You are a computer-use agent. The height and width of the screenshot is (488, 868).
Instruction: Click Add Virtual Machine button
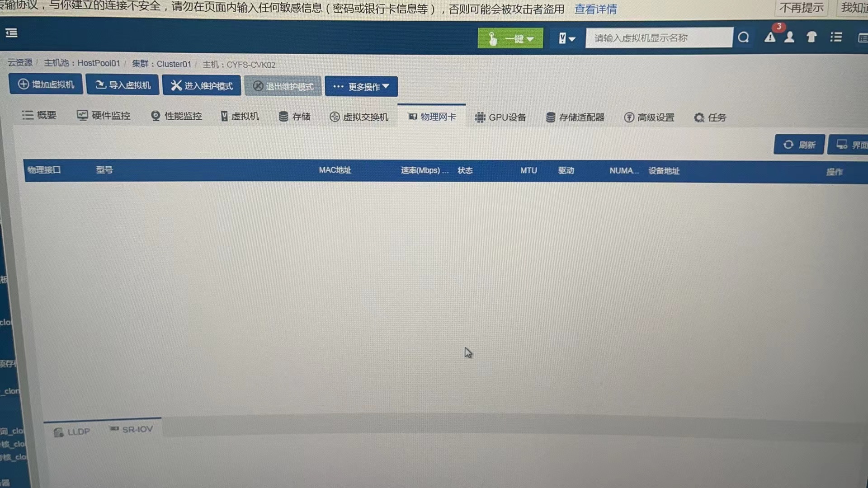click(x=46, y=84)
